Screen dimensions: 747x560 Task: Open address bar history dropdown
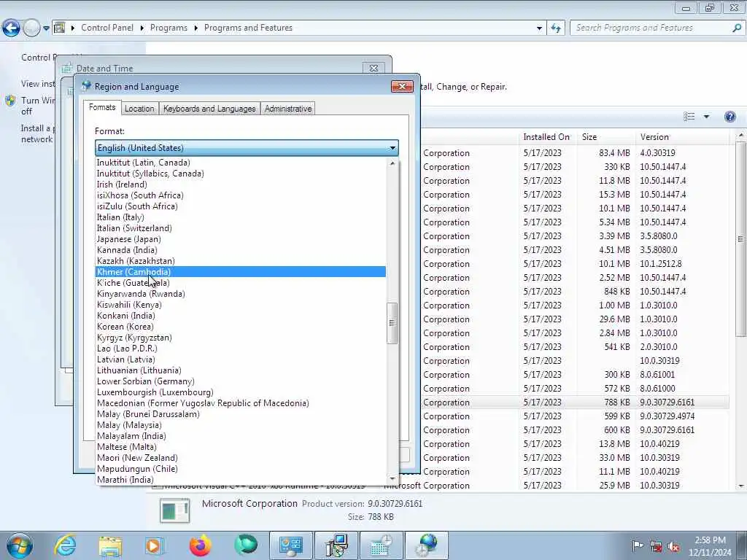539,28
